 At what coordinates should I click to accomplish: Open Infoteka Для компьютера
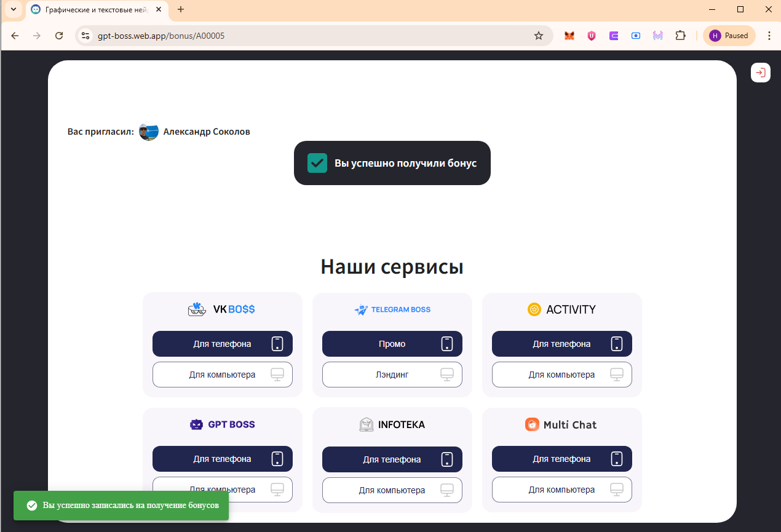pos(392,490)
